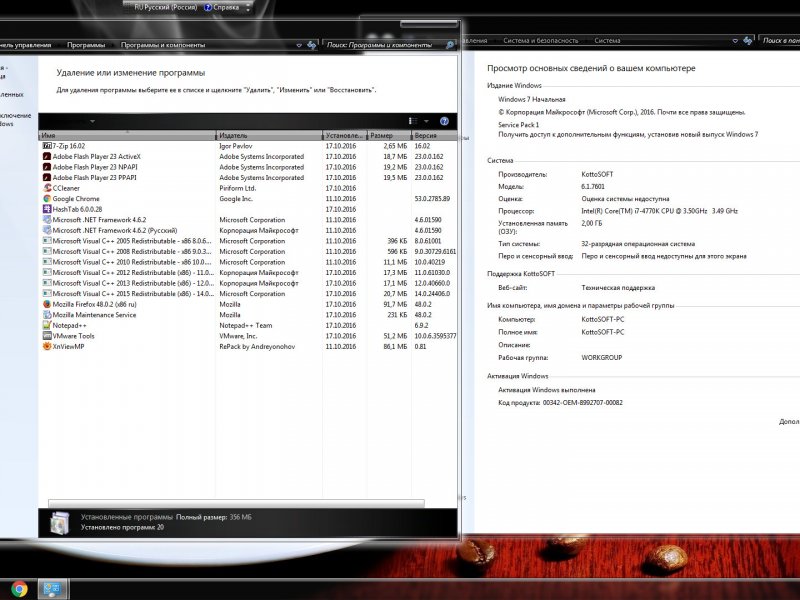Click RePack by Andreyonohov publisher cell
Viewport: 800px width, 600px height.
[257, 346]
